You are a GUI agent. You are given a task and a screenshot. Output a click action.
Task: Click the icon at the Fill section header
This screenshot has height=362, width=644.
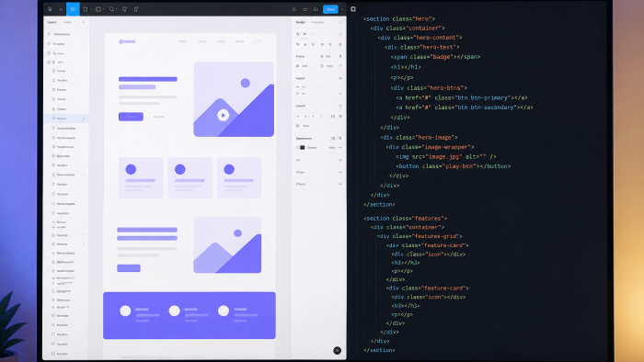click(340, 160)
